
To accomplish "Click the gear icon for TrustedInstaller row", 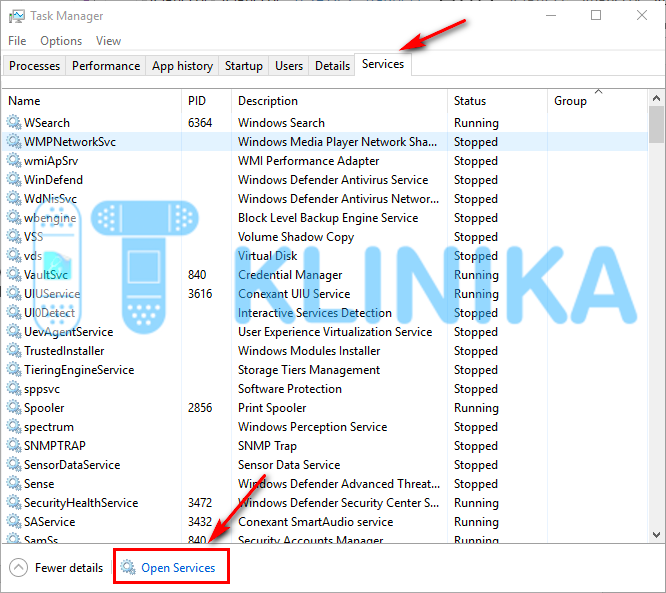I will click(x=13, y=351).
